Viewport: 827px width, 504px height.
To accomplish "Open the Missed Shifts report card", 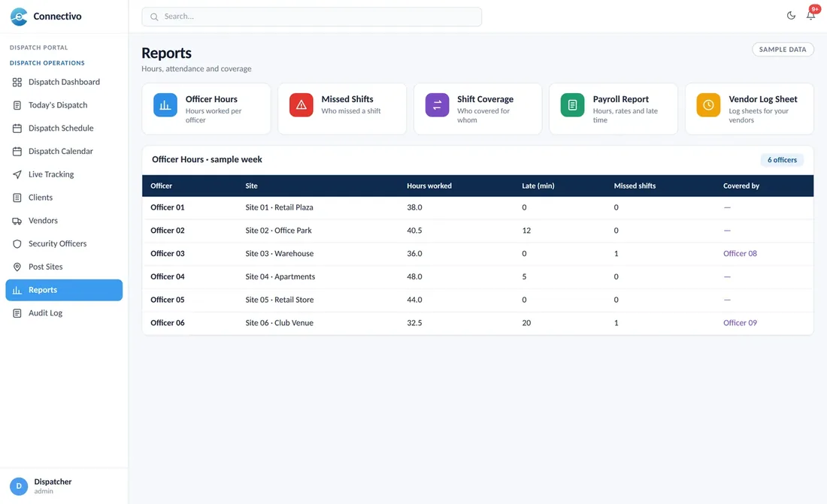I will click(x=342, y=109).
